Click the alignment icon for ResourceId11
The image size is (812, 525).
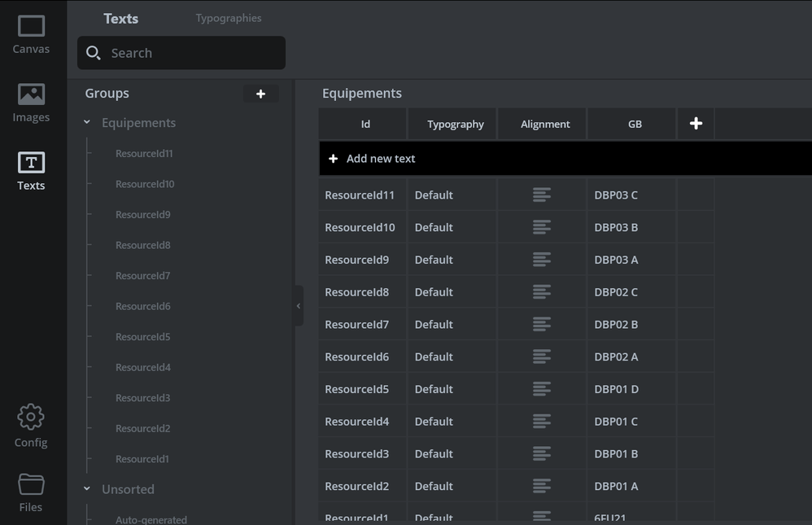(542, 195)
